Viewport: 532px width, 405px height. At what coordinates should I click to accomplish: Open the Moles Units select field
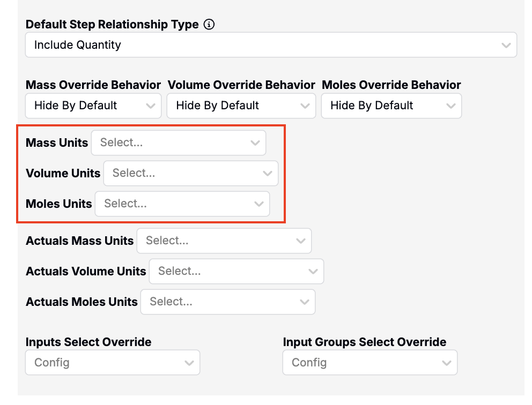[x=182, y=204]
